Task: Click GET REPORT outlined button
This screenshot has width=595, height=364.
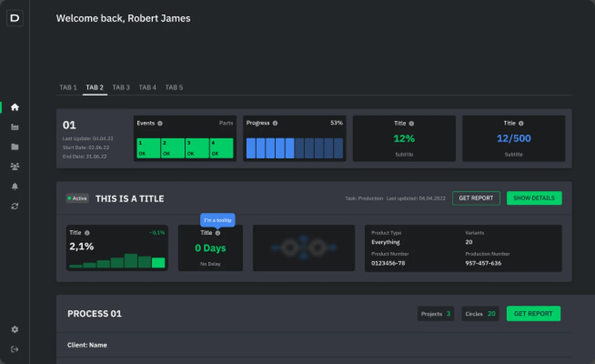Action: pyautogui.click(x=476, y=198)
